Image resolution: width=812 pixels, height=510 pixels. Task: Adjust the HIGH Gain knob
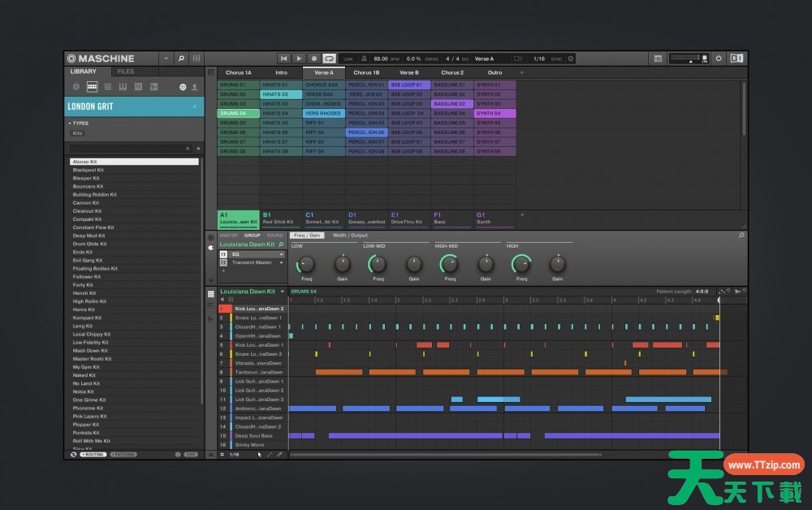point(557,264)
